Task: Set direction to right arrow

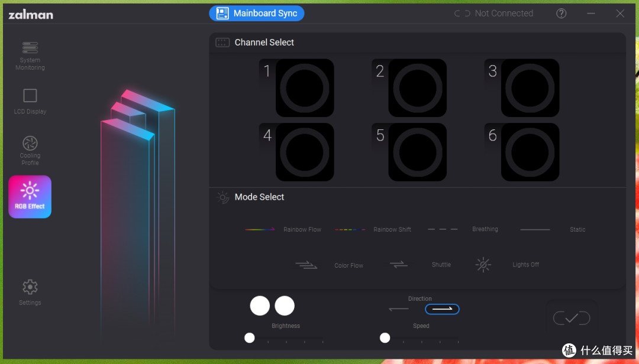Action: click(442, 309)
